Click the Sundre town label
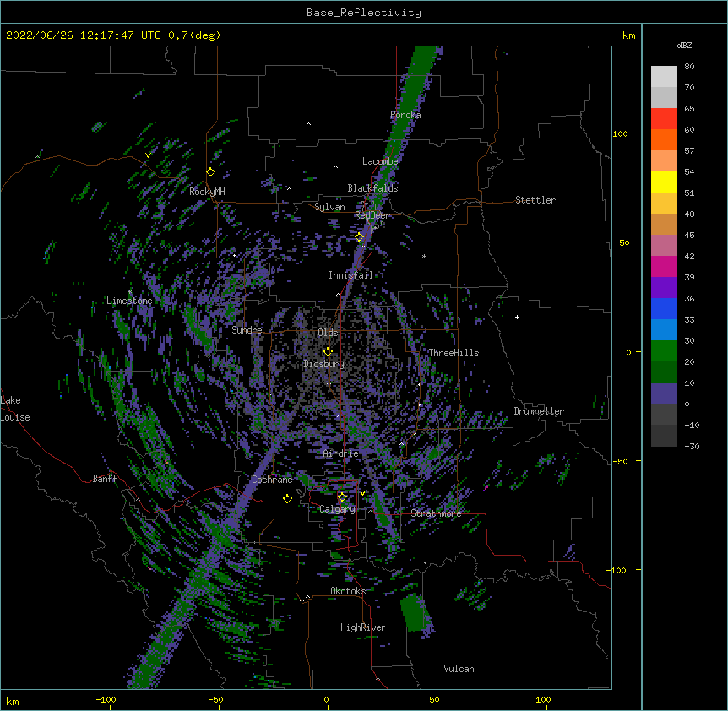This screenshot has height=711, width=728. coord(247,330)
